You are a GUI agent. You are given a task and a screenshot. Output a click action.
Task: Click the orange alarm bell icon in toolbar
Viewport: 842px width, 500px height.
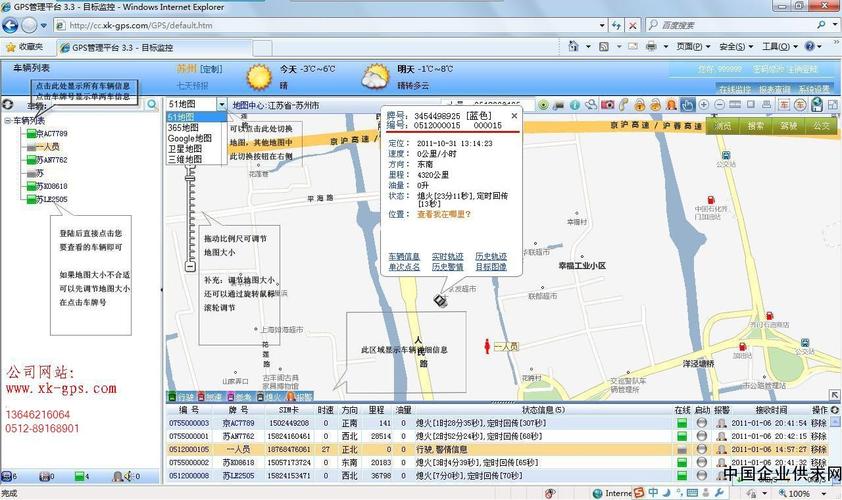click(x=671, y=105)
